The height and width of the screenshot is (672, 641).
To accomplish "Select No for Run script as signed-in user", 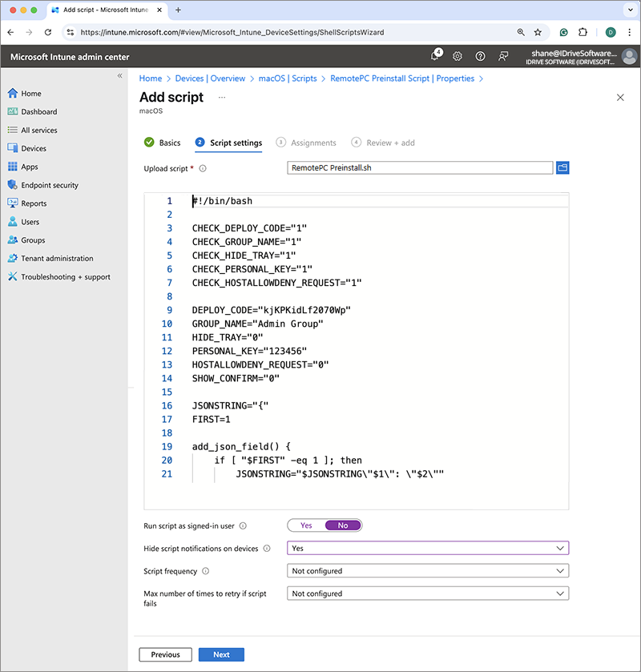I will (x=343, y=525).
